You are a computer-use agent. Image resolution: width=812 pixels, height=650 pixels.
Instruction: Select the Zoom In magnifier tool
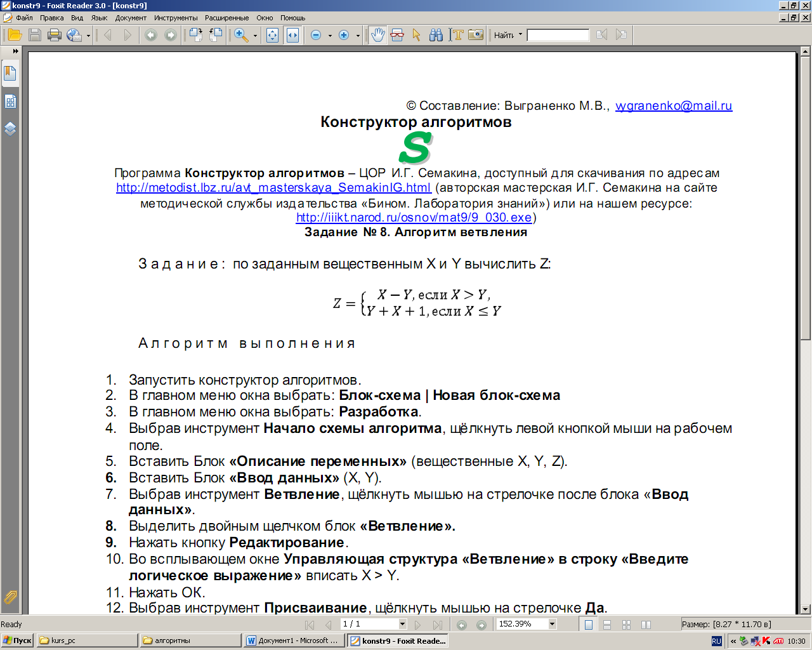click(241, 35)
